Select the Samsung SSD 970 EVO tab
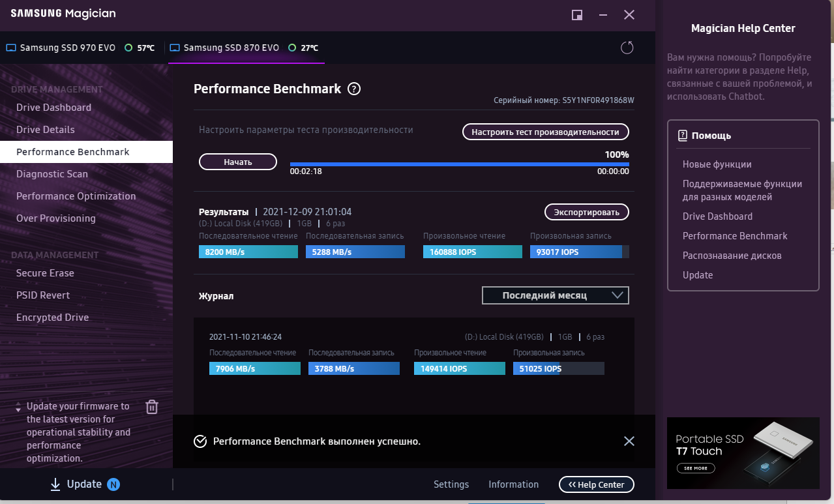 pos(81,48)
